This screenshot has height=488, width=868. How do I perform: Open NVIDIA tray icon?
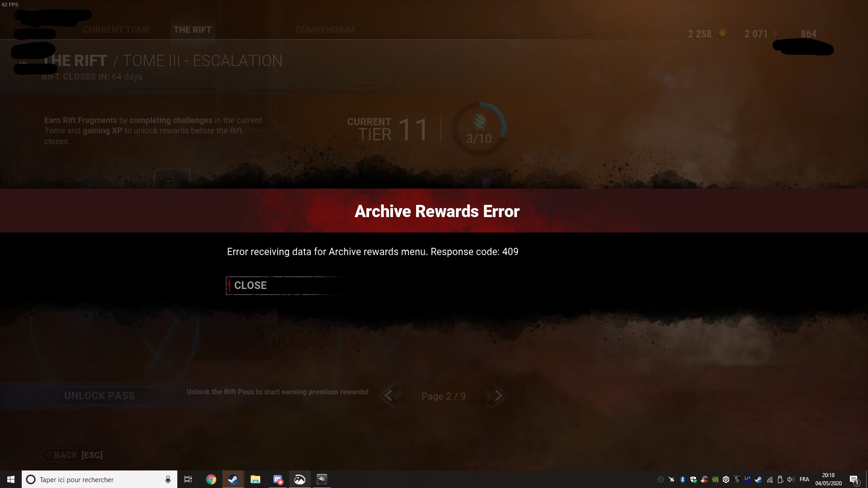click(715, 479)
